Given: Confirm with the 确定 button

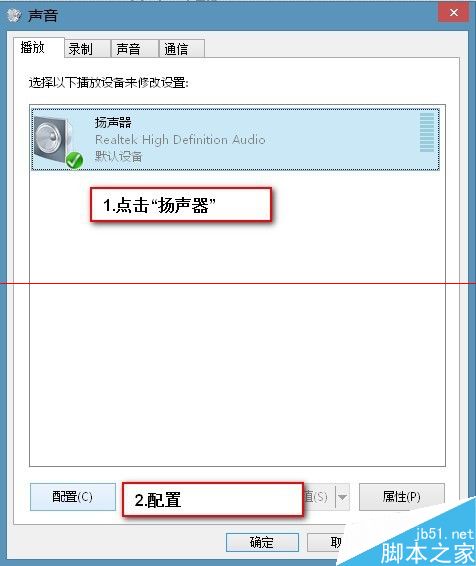Looking at the screenshot, I should 262,542.
